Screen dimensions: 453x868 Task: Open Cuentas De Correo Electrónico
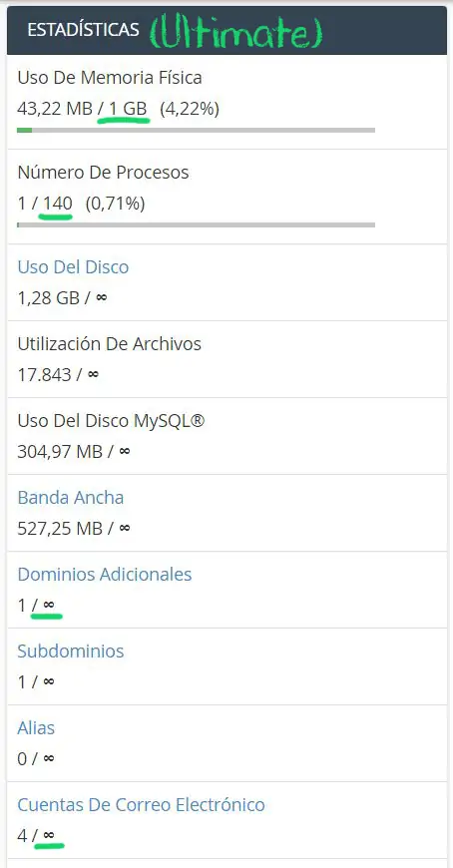142,804
